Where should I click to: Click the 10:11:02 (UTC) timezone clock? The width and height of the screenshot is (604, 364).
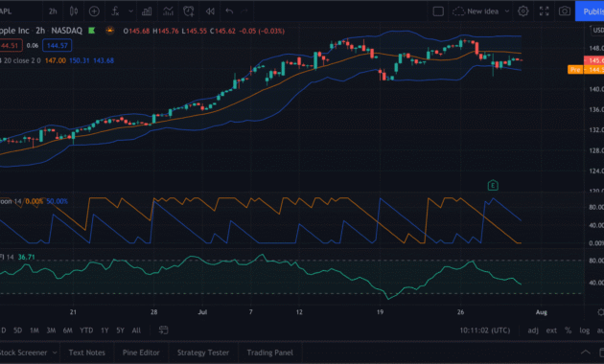[485, 330]
